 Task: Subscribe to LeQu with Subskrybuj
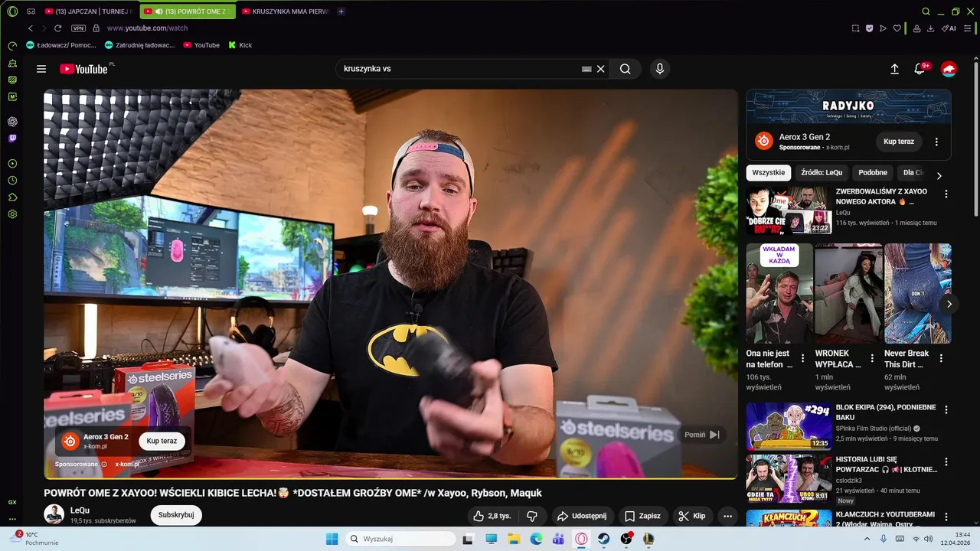click(x=176, y=515)
